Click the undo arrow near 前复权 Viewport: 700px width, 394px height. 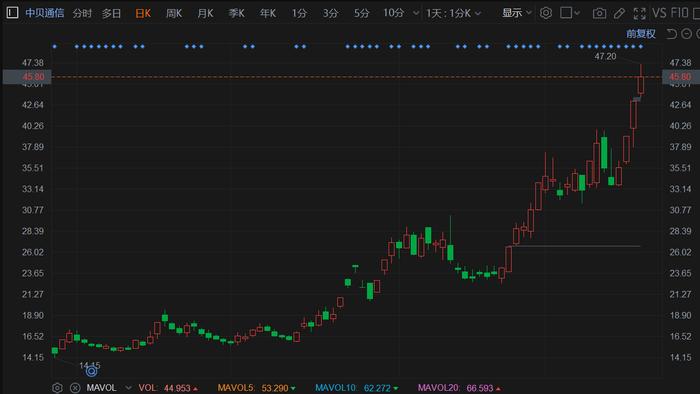coord(671,33)
